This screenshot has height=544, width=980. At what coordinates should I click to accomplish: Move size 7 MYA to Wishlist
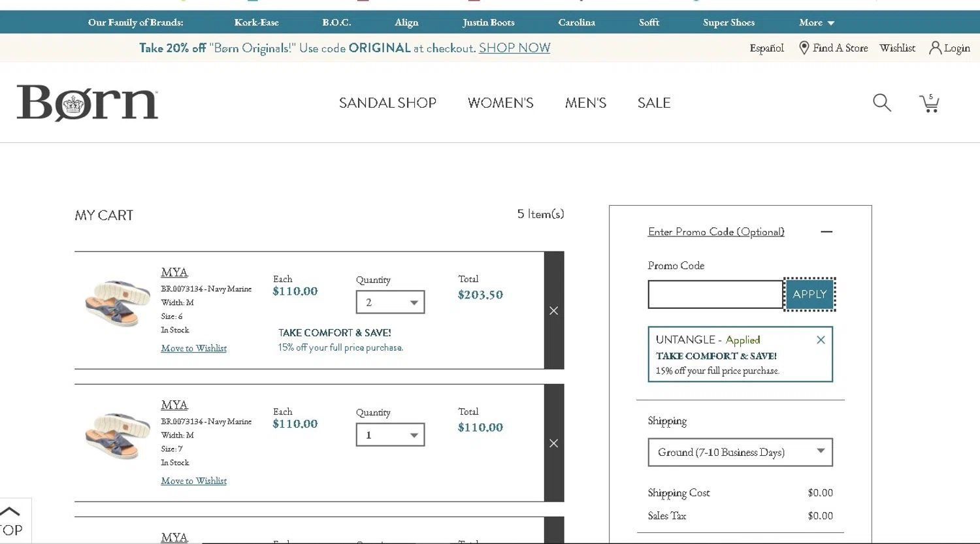[x=193, y=481]
